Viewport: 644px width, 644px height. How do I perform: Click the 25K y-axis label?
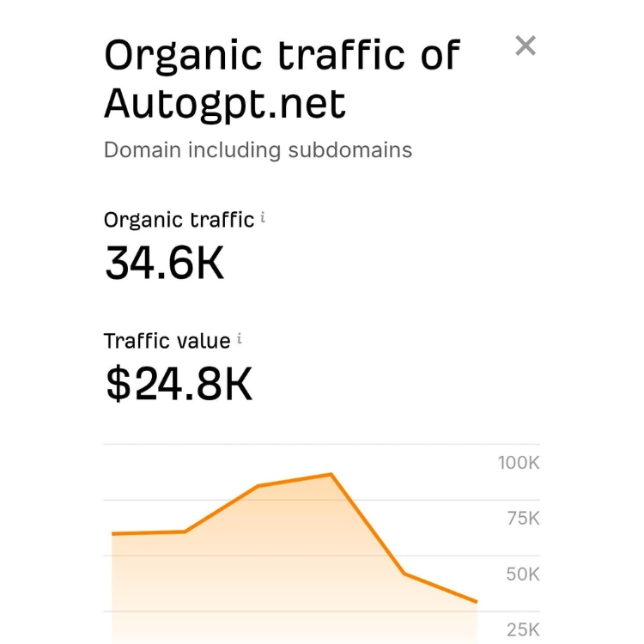click(523, 629)
